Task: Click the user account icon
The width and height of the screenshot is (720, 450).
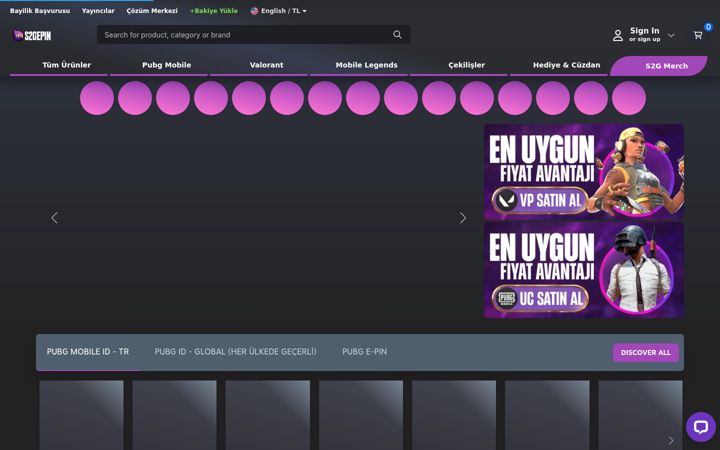Action: point(618,35)
